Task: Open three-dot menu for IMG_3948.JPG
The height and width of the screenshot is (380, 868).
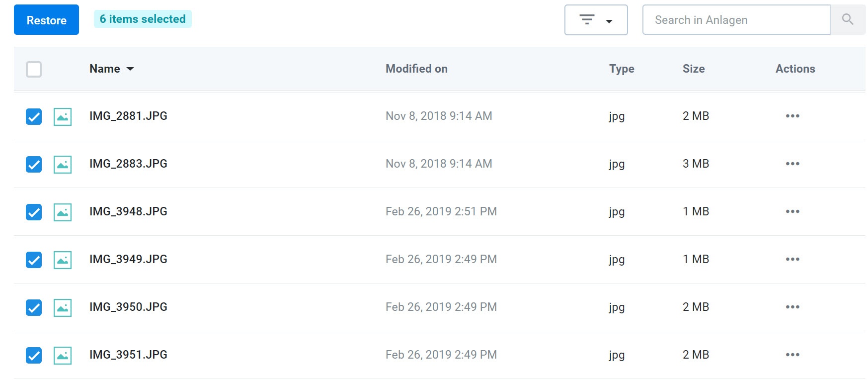Action: tap(792, 211)
